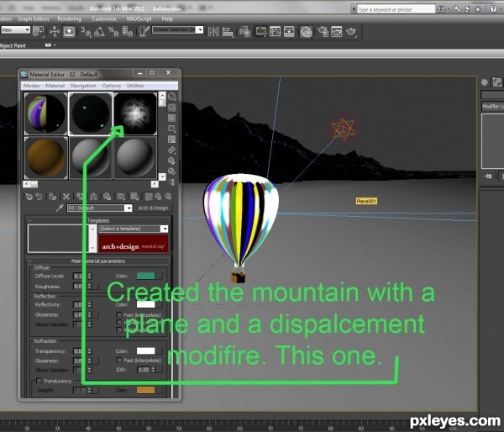This screenshot has width=504, height=432.
Task: Open Material Editor Navigation menu
Action: [83, 86]
